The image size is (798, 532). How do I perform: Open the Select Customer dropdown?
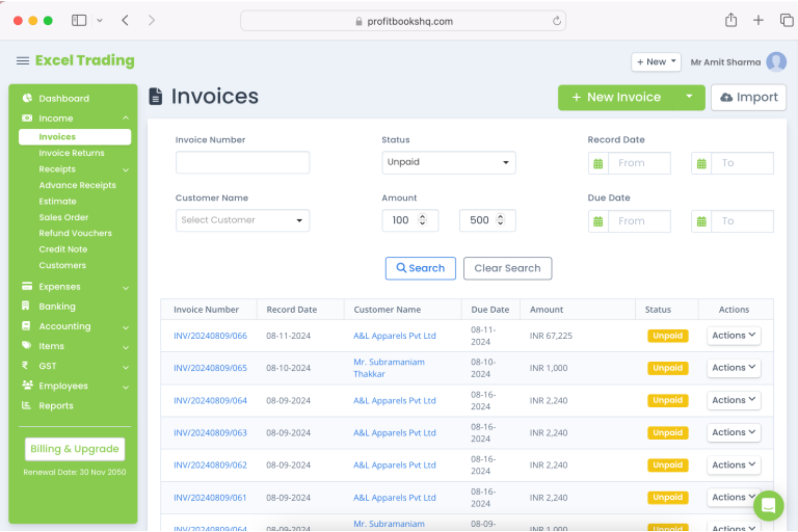[x=242, y=220]
